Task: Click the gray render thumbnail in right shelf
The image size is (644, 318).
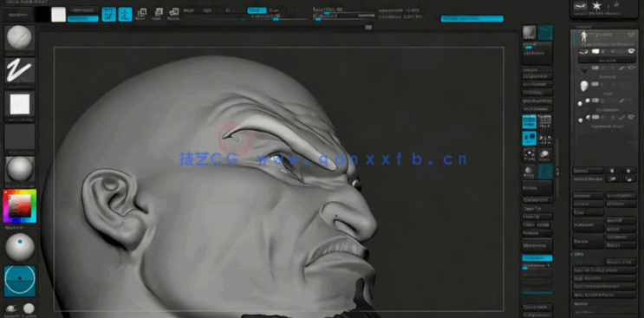Action: (x=529, y=32)
